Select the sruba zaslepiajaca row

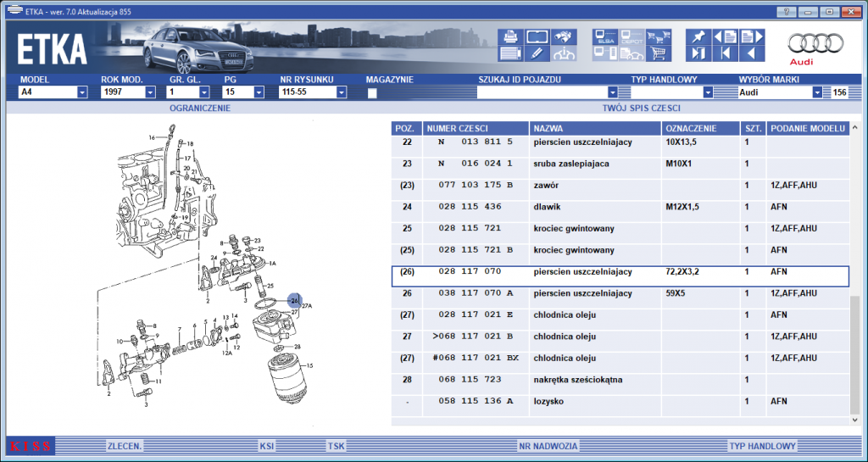click(620, 168)
